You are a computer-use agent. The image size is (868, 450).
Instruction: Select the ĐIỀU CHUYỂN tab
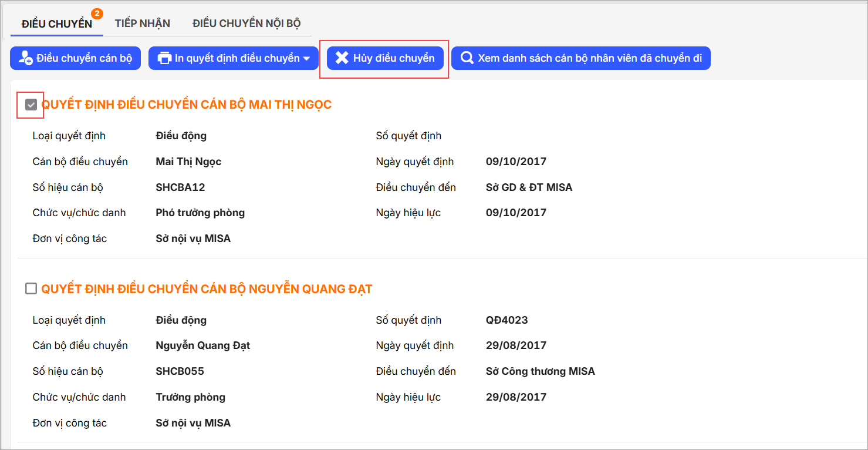coord(56,23)
